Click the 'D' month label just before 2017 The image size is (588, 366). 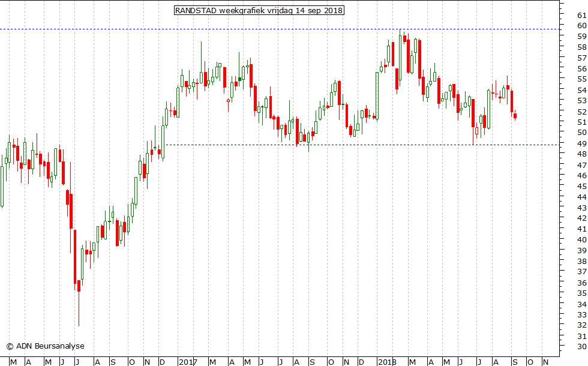tap(163, 362)
